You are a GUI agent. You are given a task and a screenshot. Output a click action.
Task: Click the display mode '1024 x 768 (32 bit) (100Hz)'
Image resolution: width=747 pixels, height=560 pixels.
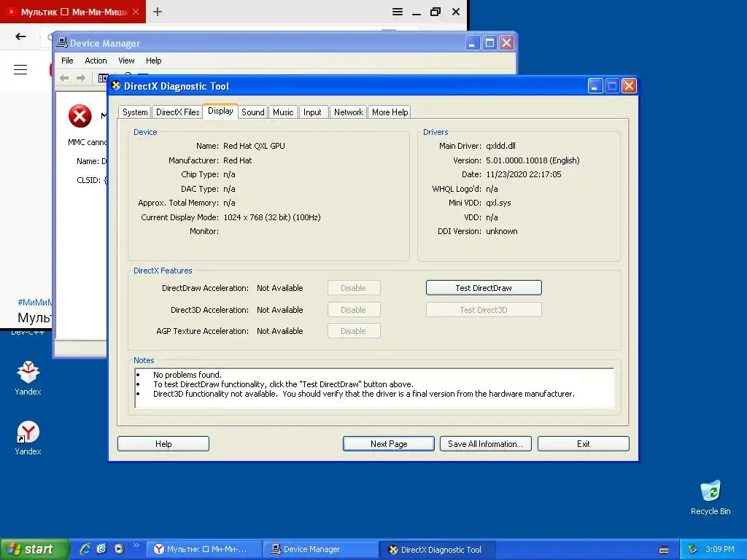tap(272, 217)
